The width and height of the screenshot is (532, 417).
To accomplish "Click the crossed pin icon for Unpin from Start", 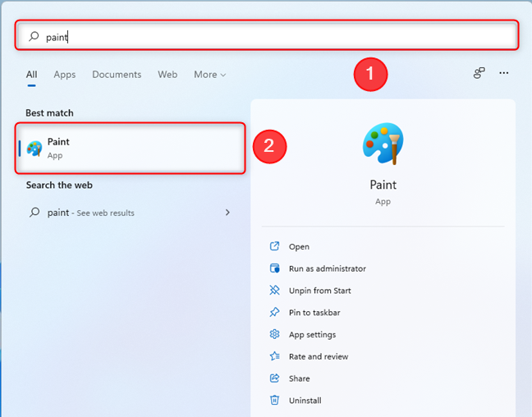I will 274,290.
